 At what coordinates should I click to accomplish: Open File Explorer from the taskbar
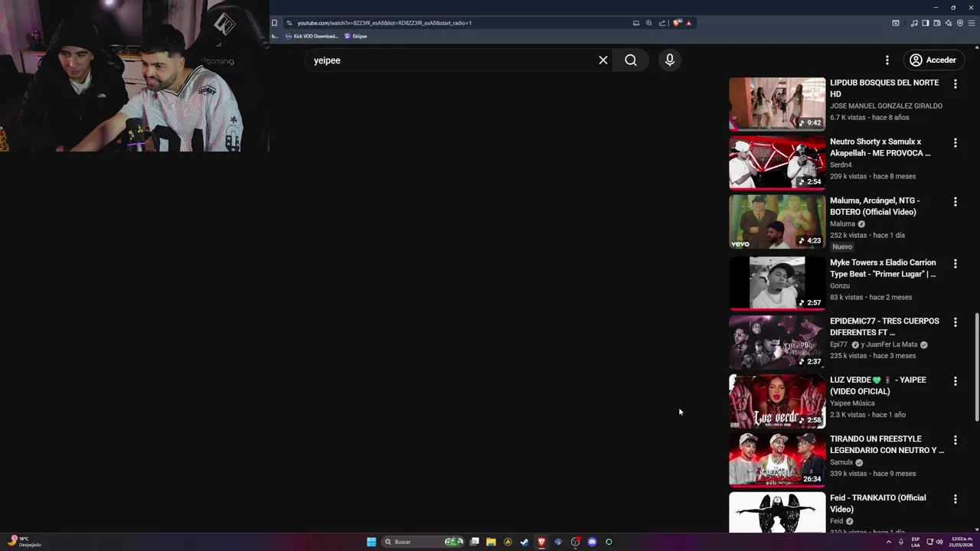click(x=491, y=542)
